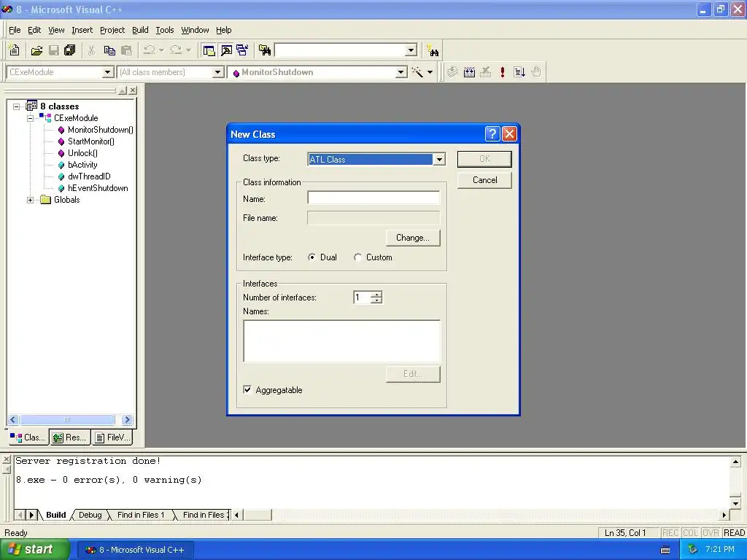This screenshot has height=560, width=747.
Task: Click the Search binoculars icon right of find box
Action: (433, 50)
